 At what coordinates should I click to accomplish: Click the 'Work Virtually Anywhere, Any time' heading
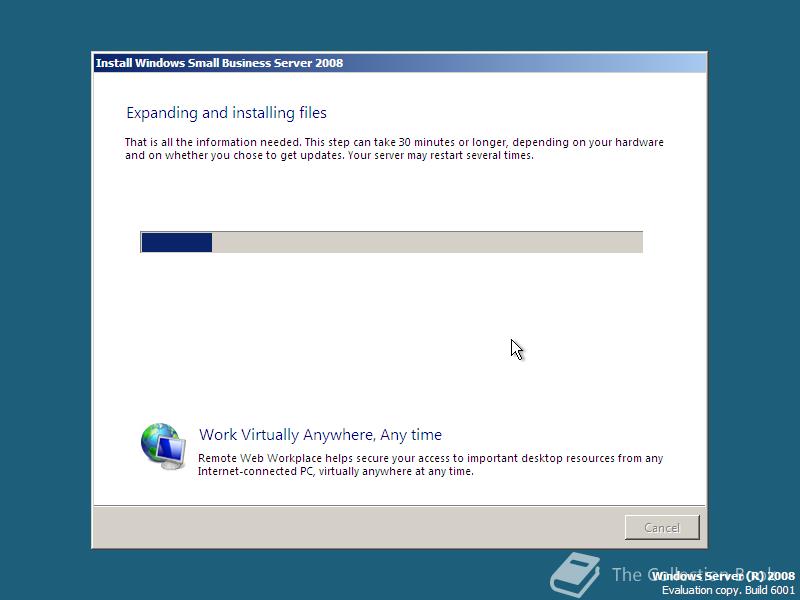pyautogui.click(x=320, y=435)
